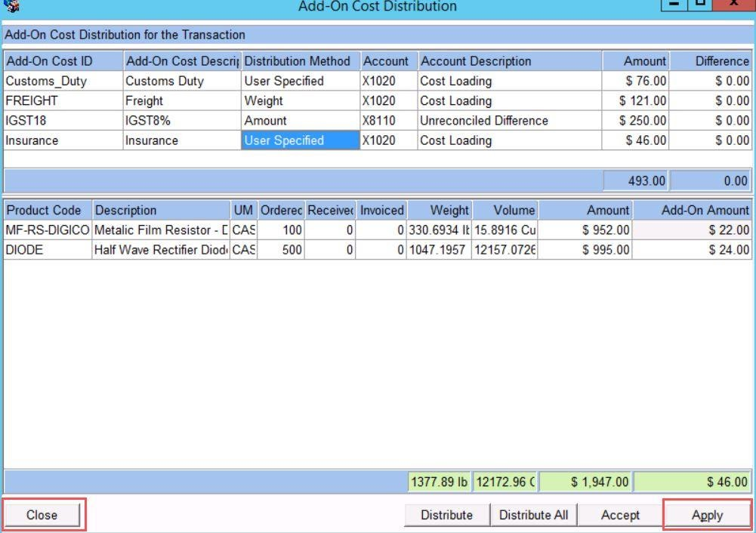This screenshot has height=533, width=756.
Task: Click the Distribute button
Action: click(446, 515)
